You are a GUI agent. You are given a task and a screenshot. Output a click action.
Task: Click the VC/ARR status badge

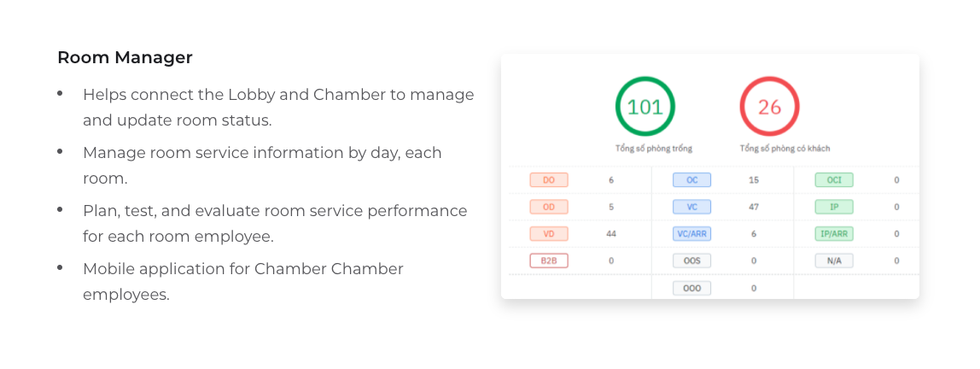[x=691, y=234]
